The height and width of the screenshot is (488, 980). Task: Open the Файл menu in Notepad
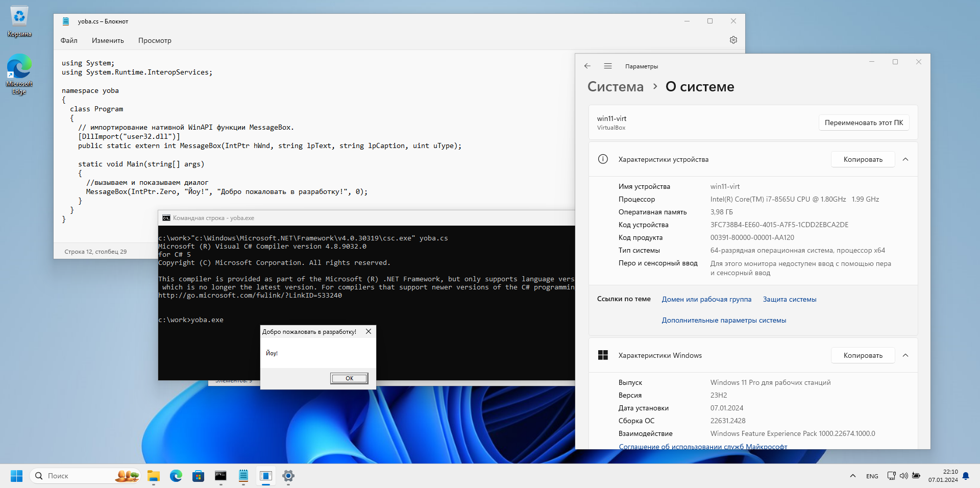[x=69, y=40]
